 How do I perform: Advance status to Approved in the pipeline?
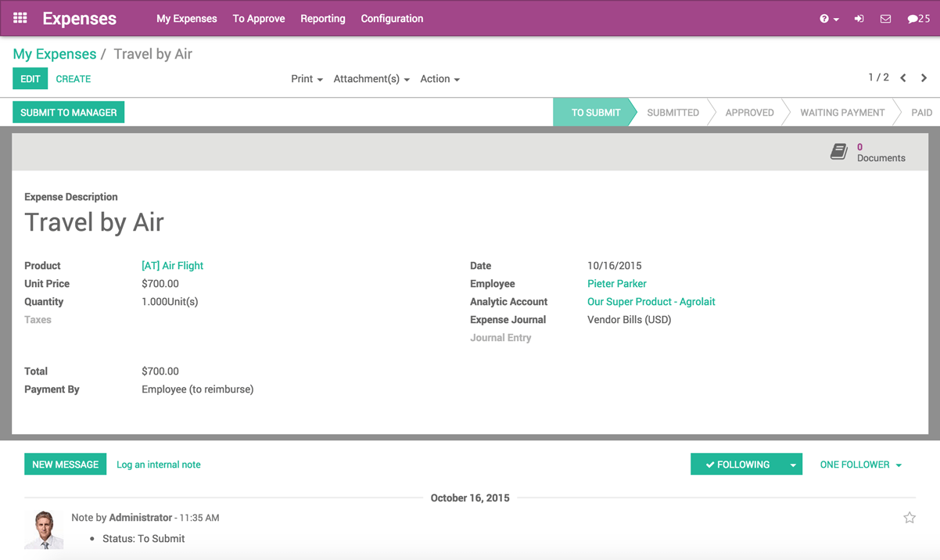point(748,112)
